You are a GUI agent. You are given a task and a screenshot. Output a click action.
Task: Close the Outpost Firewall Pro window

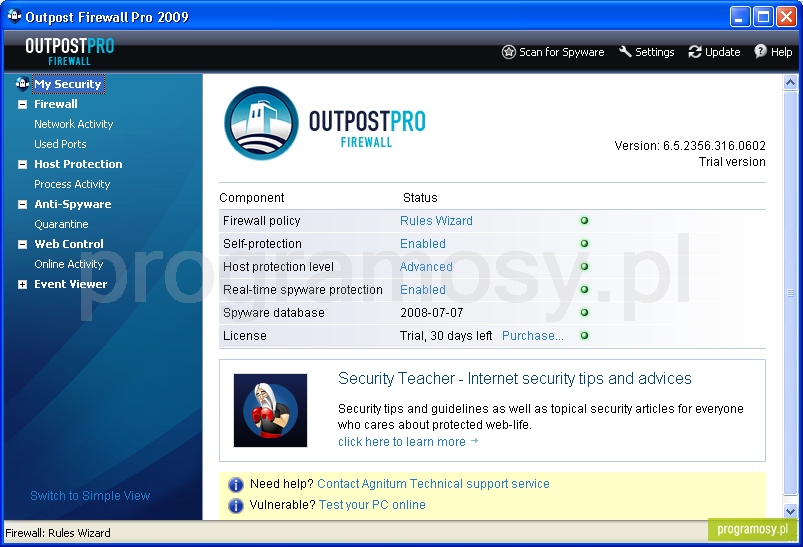[786, 17]
